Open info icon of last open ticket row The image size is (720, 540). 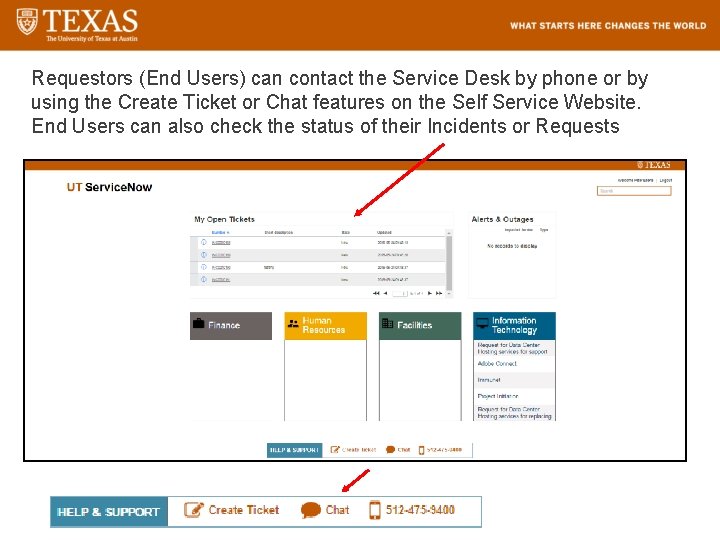pos(204,279)
